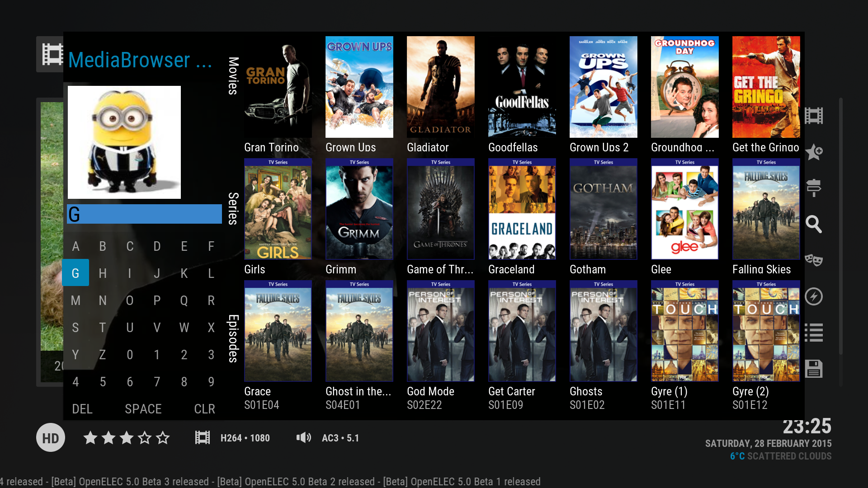Click the theater/comedy mask icon in sidebar
The width and height of the screenshot is (868, 488).
[x=813, y=259]
